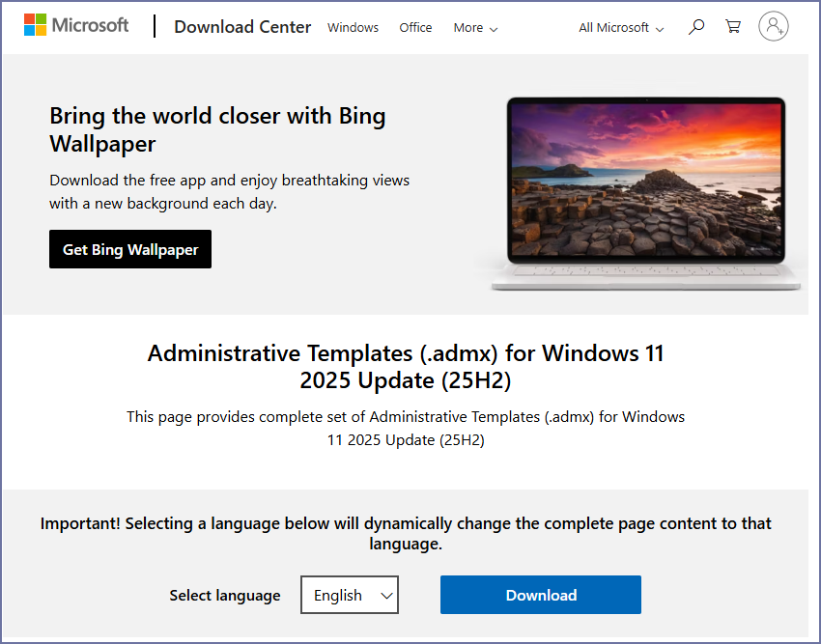Click the blue Download button
Screen dimensions: 821x644
(x=541, y=595)
